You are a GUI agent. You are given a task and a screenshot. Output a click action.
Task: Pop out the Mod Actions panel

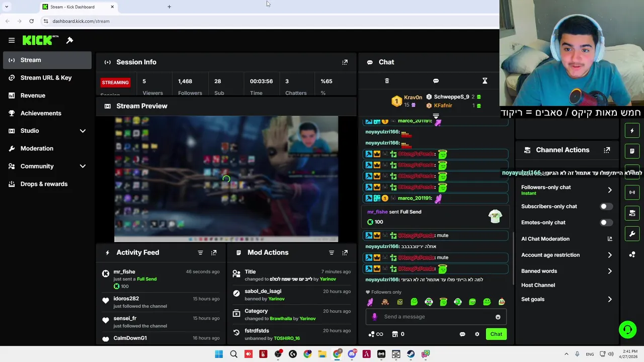pos(345,252)
